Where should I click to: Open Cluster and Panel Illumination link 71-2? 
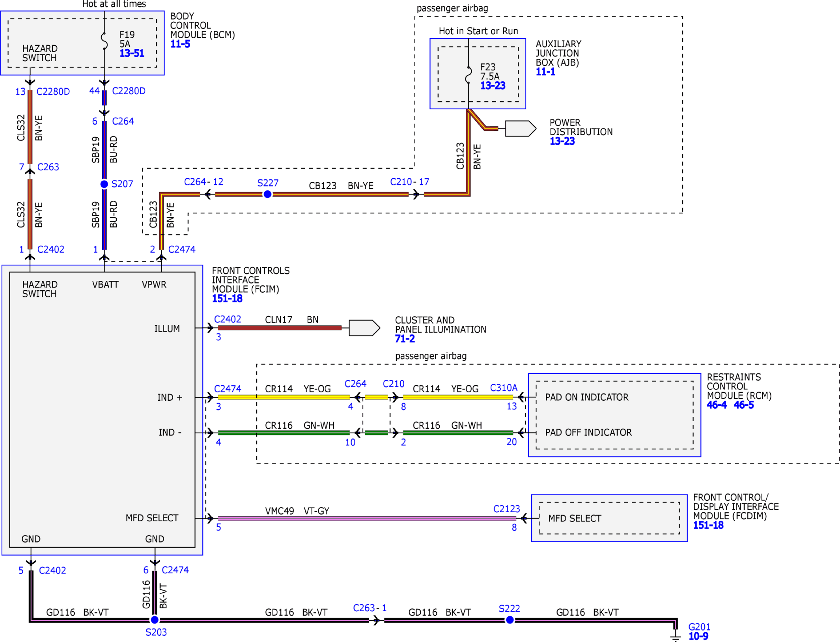405,339
